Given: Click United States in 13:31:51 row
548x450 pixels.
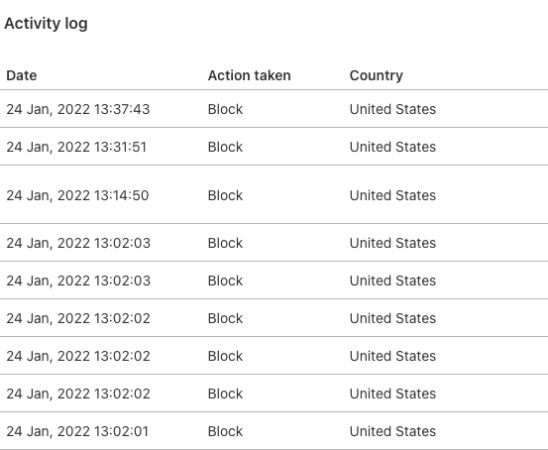Looking at the screenshot, I should pos(392,147).
